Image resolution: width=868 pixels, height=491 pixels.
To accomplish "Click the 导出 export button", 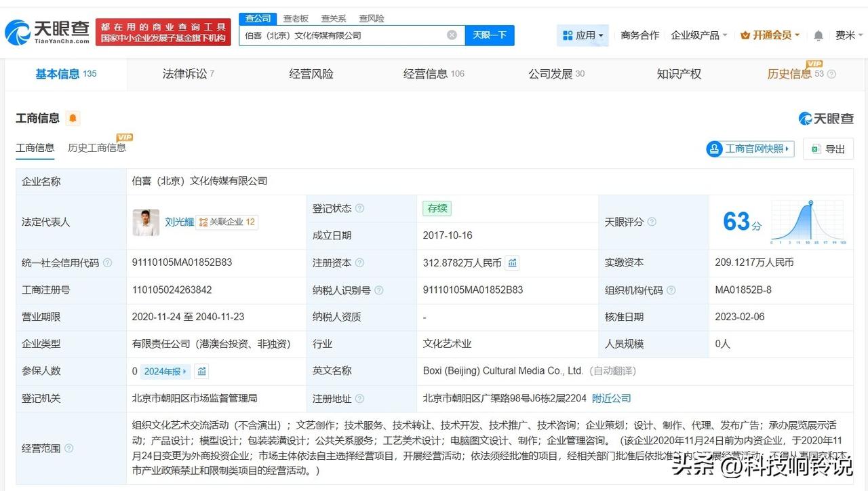I will [828, 149].
